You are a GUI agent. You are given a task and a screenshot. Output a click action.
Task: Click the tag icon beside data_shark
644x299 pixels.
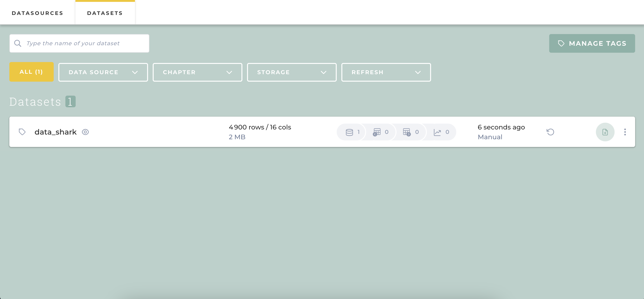click(x=22, y=132)
